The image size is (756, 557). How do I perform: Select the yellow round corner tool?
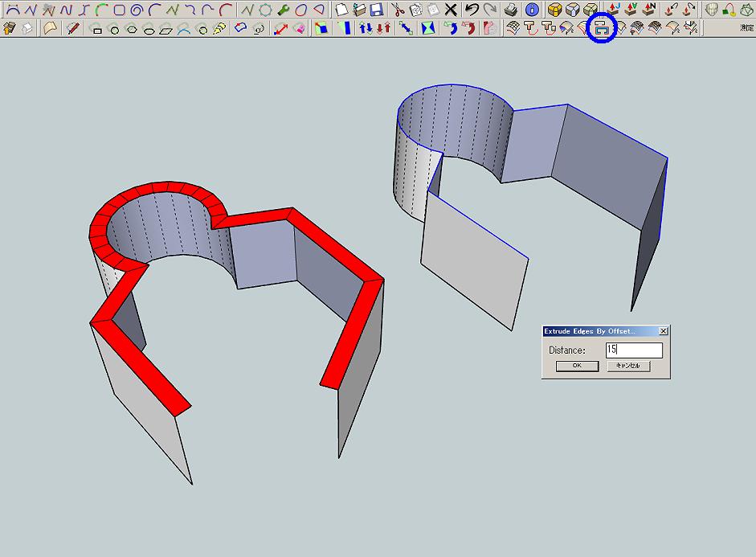555,9
